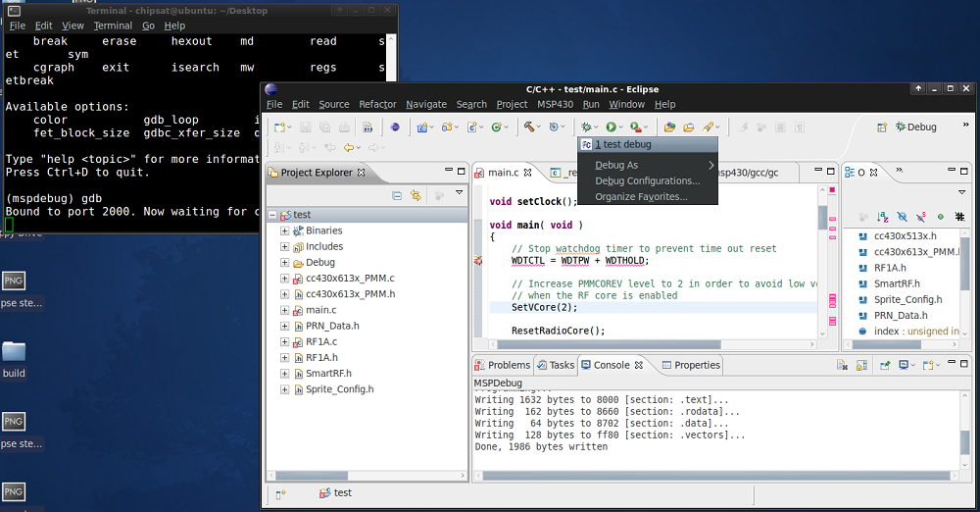Toggle Hide Fields in Outline view

point(902,217)
